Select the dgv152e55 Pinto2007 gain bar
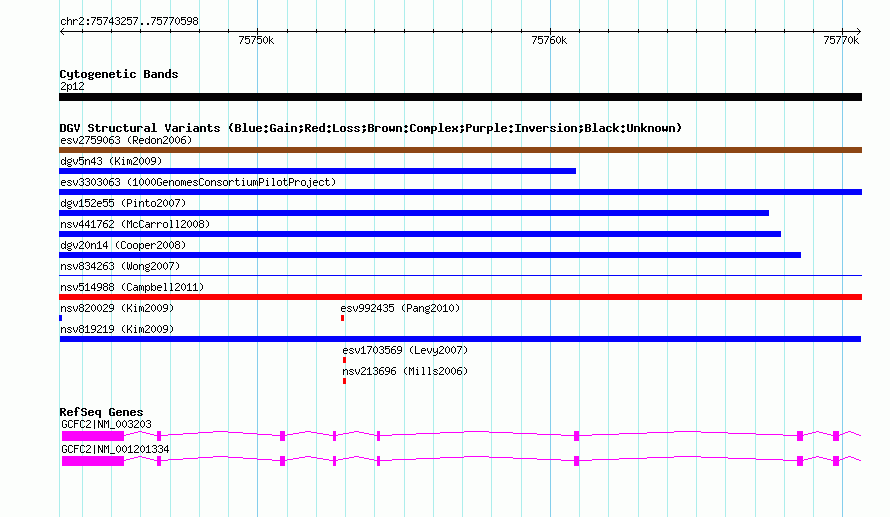The image size is (890, 517). tap(414, 213)
